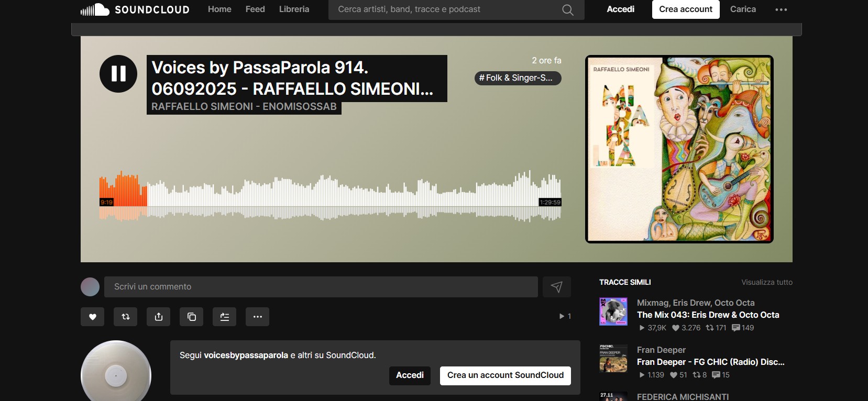Open the more options ellipsis under comments
The height and width of the screenshot is (401, 868).
pos(258,317)
